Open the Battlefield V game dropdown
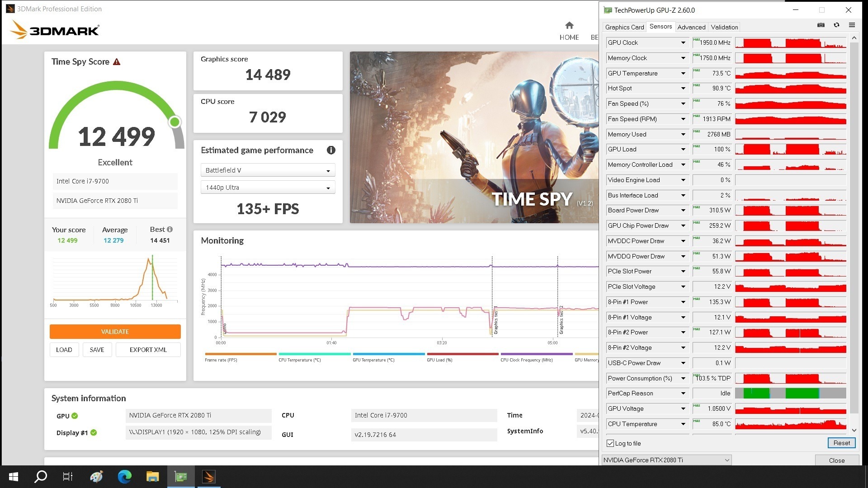This screenshot has height=488, width=868. [x=268, y=170]
